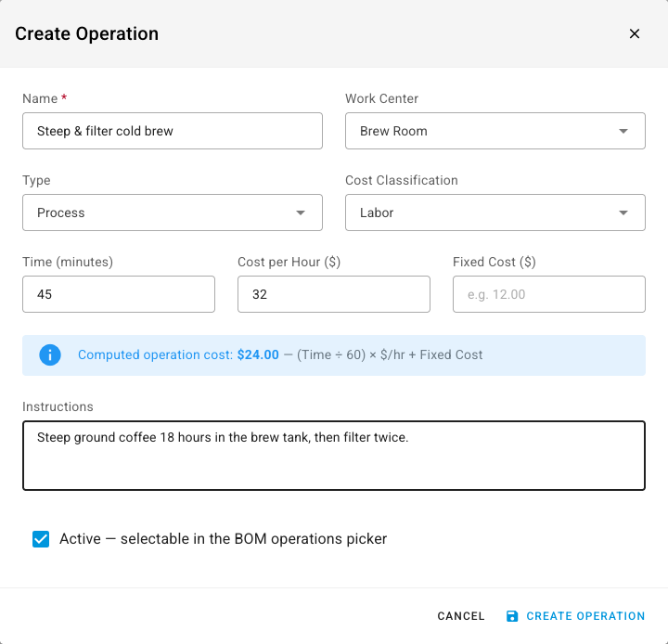
Task: Click the info icon in cost banner
Action: point(50,355)
